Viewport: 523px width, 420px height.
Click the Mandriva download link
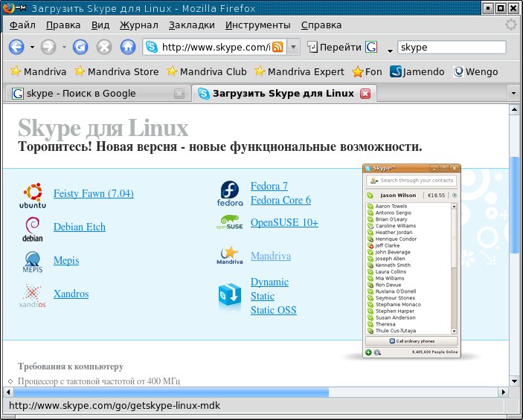pos(271,256)
